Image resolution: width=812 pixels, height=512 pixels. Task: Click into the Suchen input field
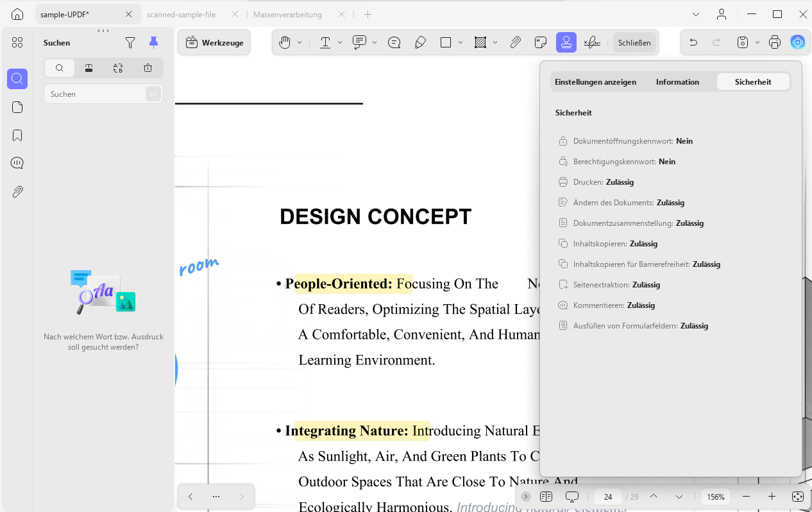[x=96, y=94]
